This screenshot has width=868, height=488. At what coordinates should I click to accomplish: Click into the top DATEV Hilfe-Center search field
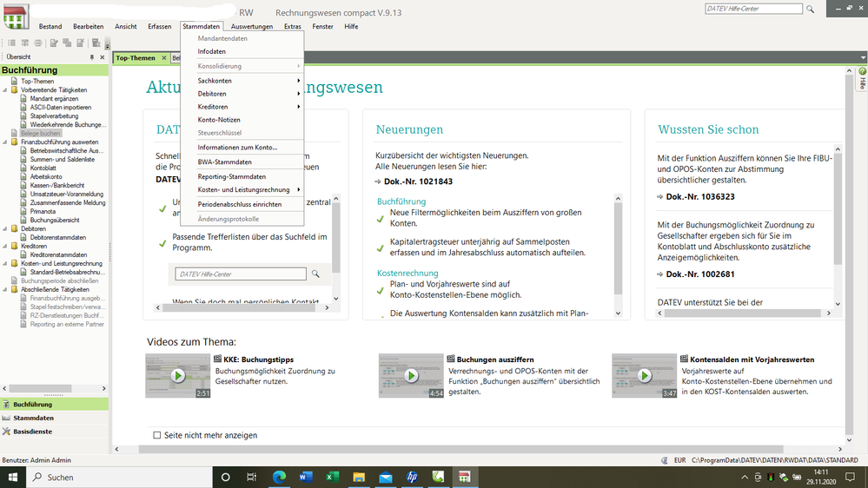coord(753,9)
